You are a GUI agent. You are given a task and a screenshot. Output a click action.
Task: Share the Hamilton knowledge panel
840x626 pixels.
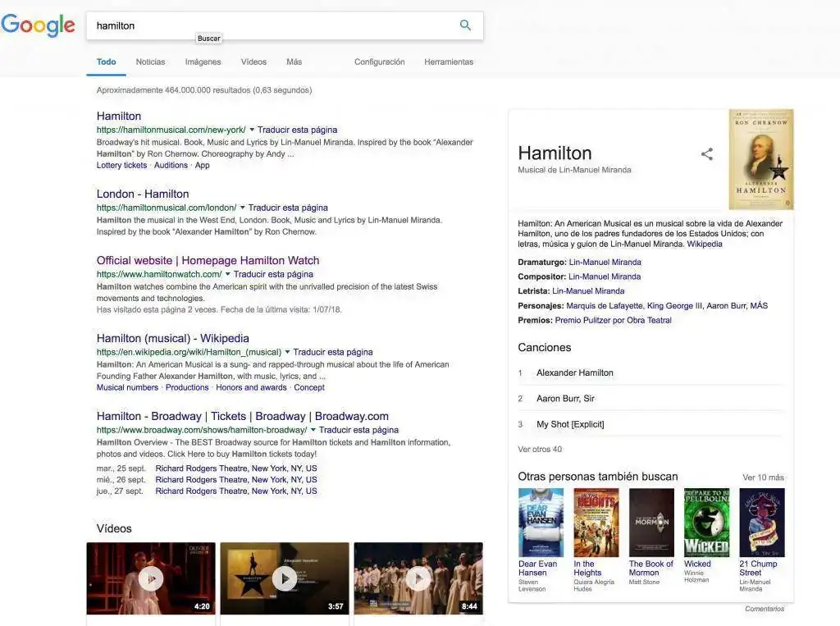pyautogui.click(x=706, y=154)
